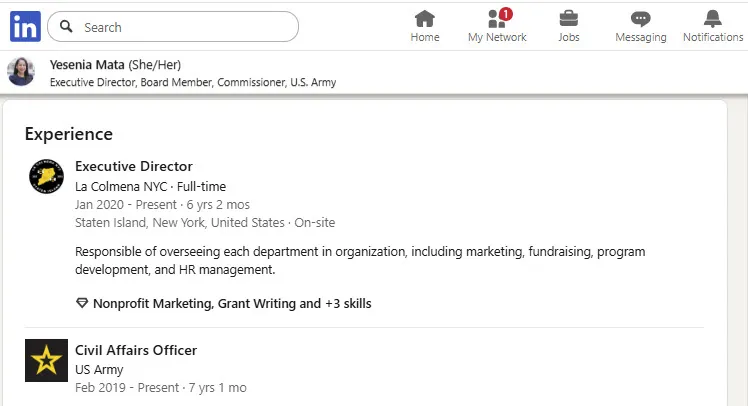Click the La Colmena NYC company text
The image size is (748, 406).
(x=121, y=187)
